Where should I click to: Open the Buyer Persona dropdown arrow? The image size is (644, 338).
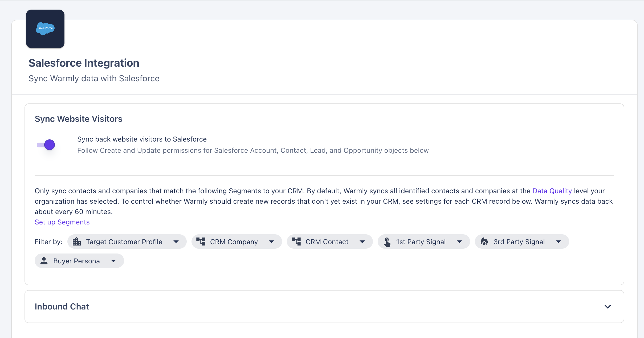click(x=113, y=261)
